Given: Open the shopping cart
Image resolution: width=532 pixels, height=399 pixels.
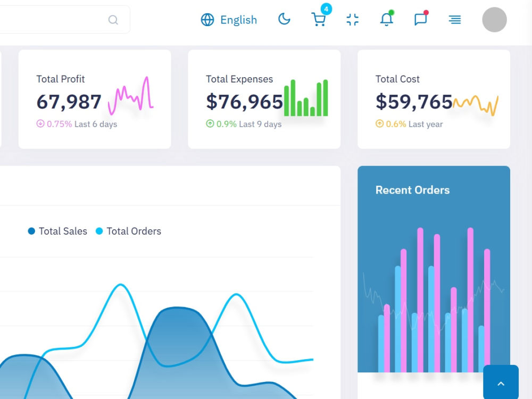Looking at the screenshot, I should [x=318, y=20].
